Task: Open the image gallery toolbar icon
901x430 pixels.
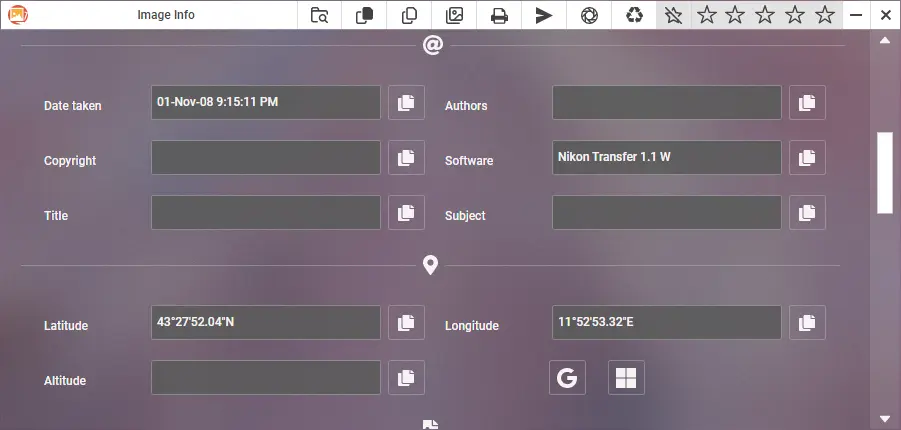Action: (x=454, y=15)
